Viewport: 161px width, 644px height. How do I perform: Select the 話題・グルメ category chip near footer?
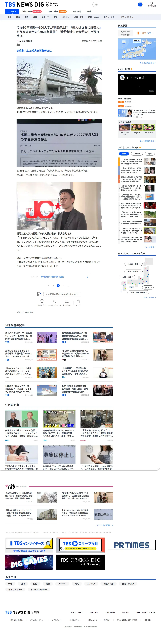(x=128, y=584)
